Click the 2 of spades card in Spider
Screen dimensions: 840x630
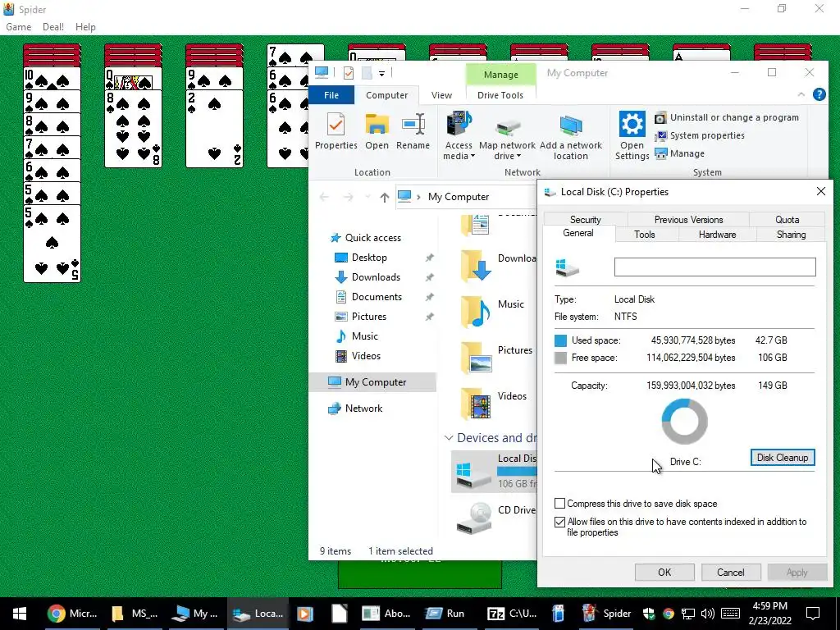(x=214, y=129)
